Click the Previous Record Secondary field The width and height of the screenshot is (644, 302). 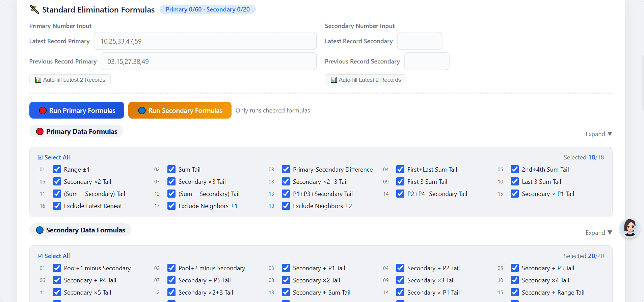click(427, 61)
